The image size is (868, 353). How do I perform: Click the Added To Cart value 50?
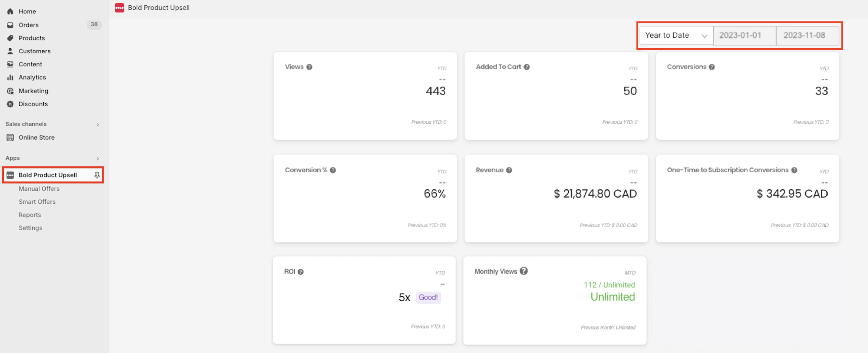[630, 91]
